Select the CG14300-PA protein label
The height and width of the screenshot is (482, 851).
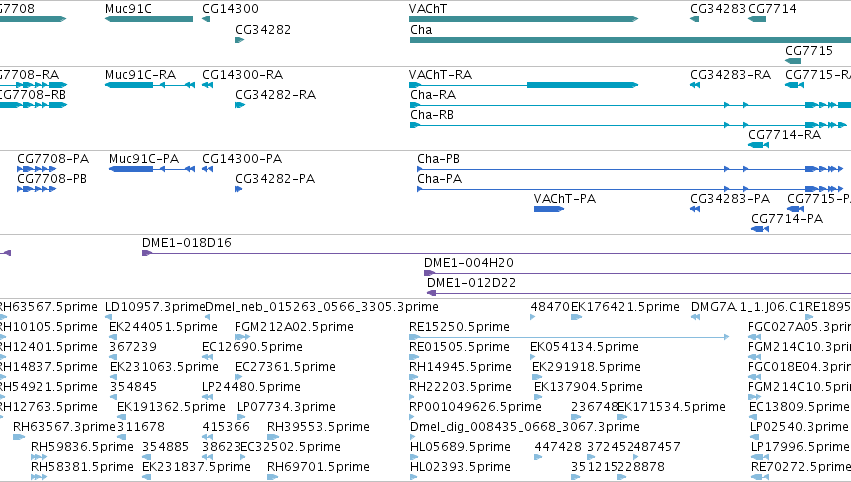pyautogui.click(x=242, y=159)
